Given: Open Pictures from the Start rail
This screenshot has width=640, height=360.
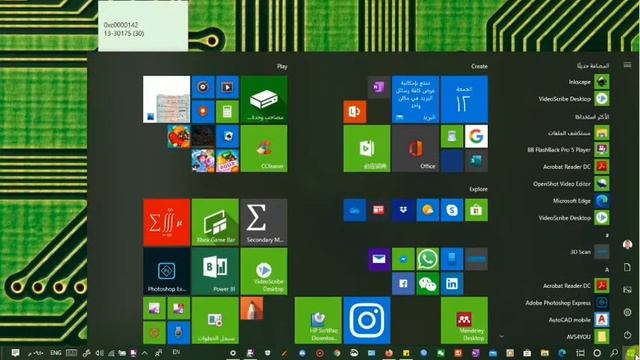Looking at the screenshot, I should 628,290.
